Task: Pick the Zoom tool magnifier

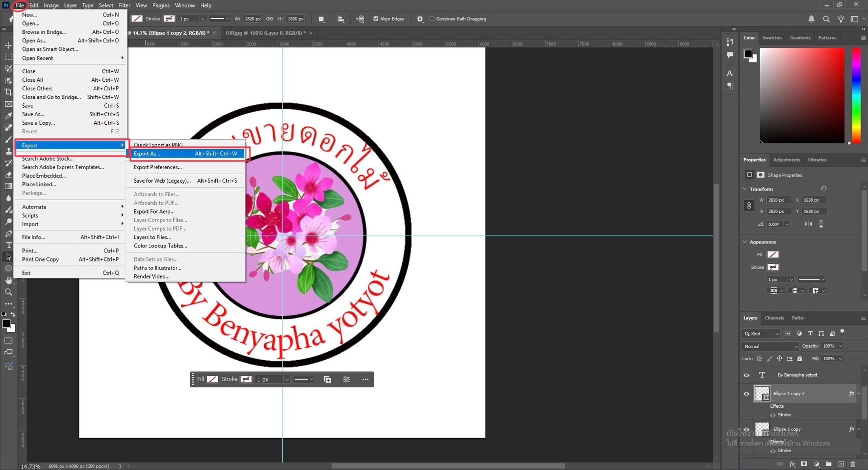Action: (8, 292)
